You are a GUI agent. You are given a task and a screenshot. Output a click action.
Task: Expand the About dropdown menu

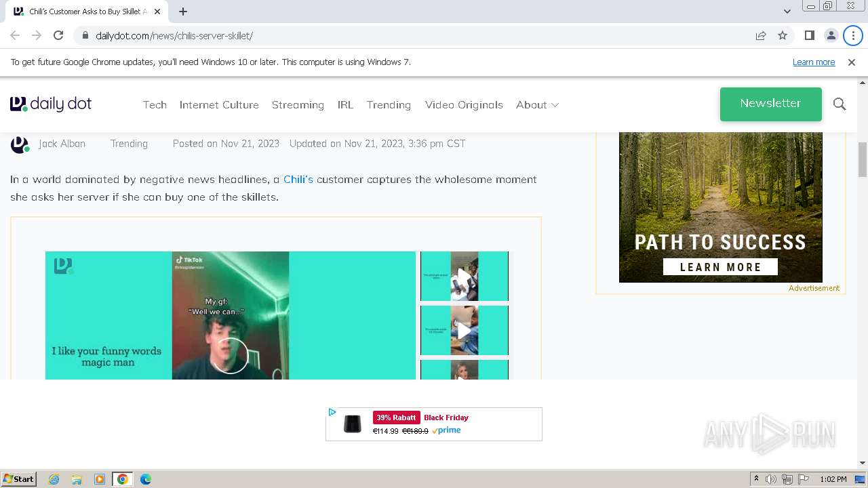click(537, 104)
